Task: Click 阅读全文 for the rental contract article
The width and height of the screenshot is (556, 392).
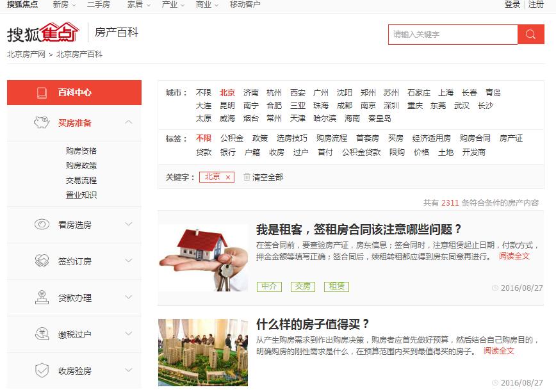Action: pyautogui.click(x=514, y=256)
